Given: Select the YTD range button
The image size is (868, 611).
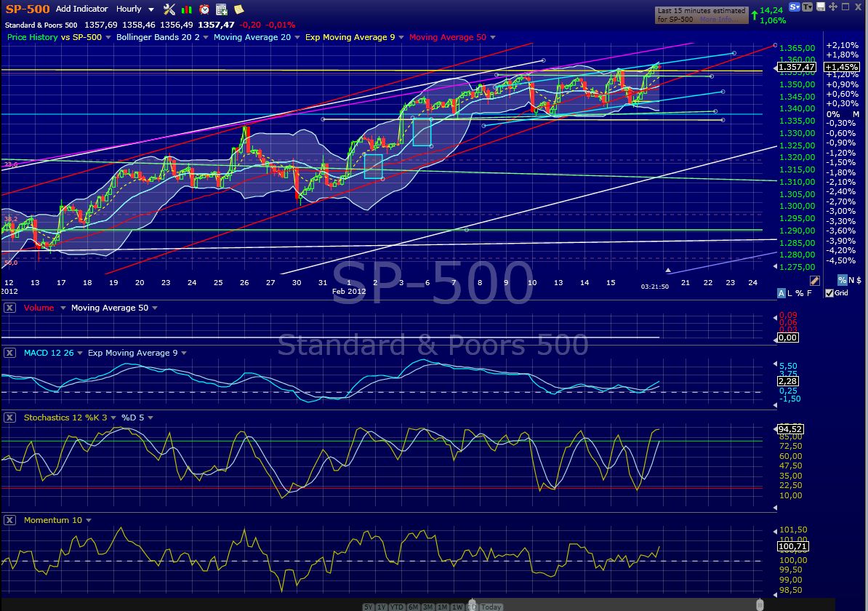Looking at the screenshot, I should [397, 607].
